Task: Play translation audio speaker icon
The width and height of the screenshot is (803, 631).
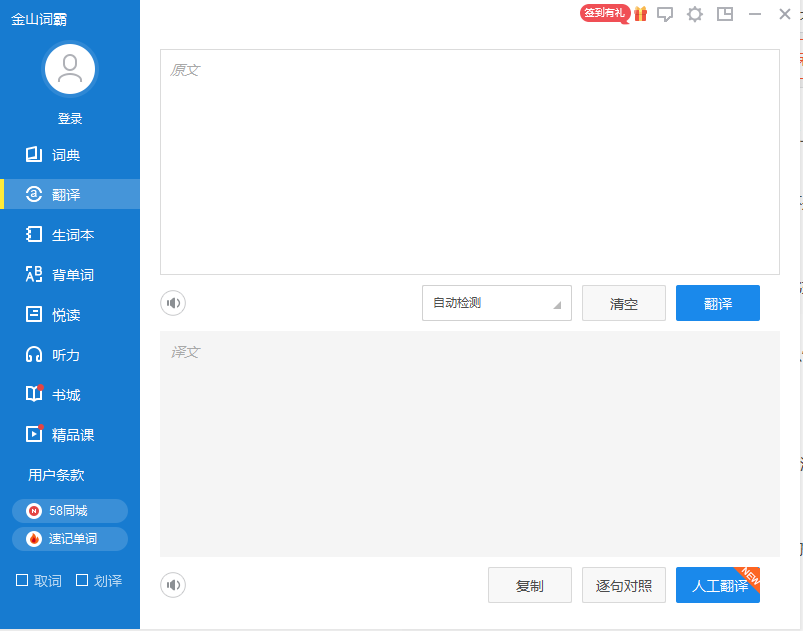Action: click(x=173, y=585)
